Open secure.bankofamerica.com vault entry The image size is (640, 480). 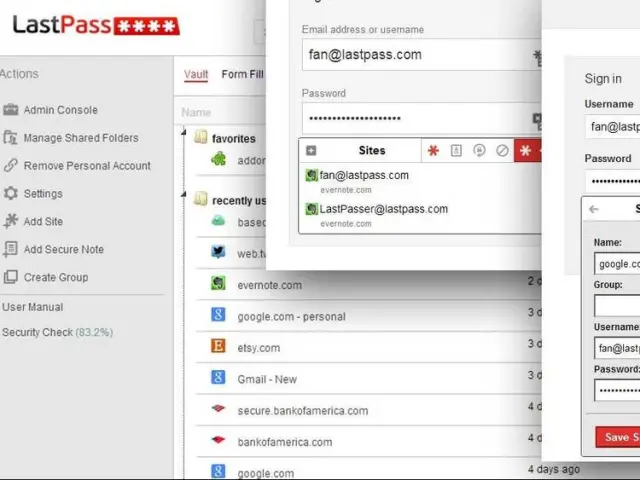coord(302,411)
